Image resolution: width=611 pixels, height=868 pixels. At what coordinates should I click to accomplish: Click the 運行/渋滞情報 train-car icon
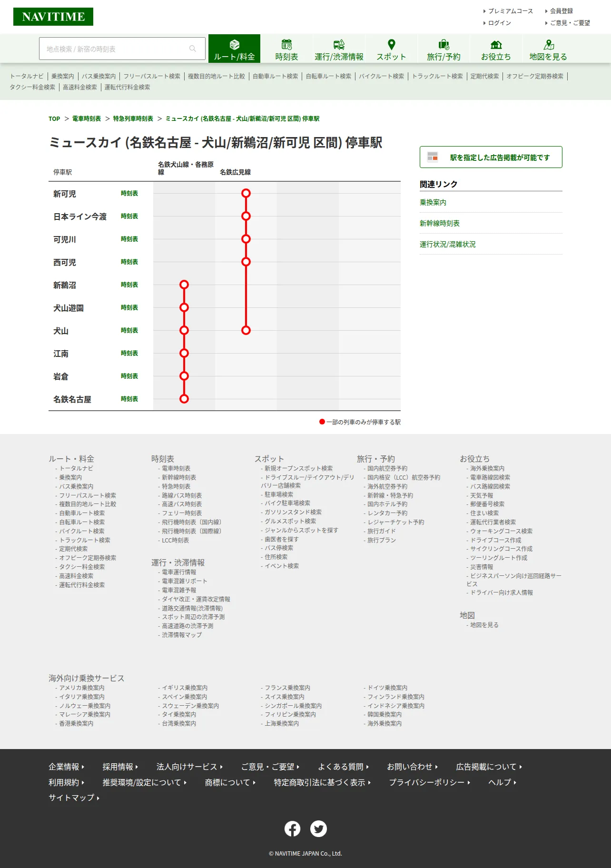pyautogui.click(x=339, y=45)
